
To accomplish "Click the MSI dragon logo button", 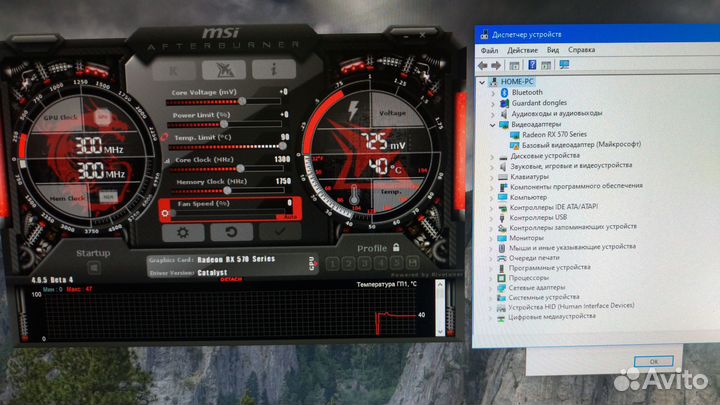I will [224, 70].
